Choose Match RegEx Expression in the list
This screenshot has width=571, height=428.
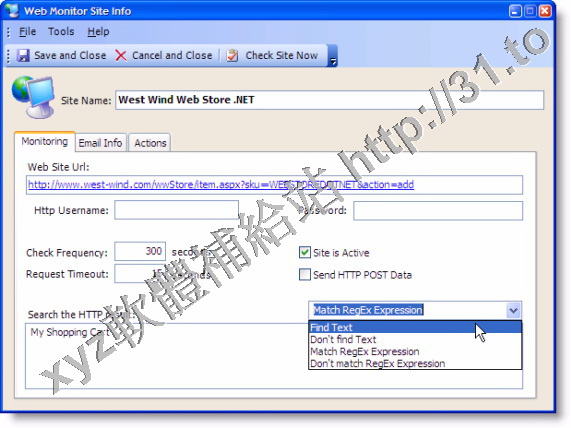[415, 351]
